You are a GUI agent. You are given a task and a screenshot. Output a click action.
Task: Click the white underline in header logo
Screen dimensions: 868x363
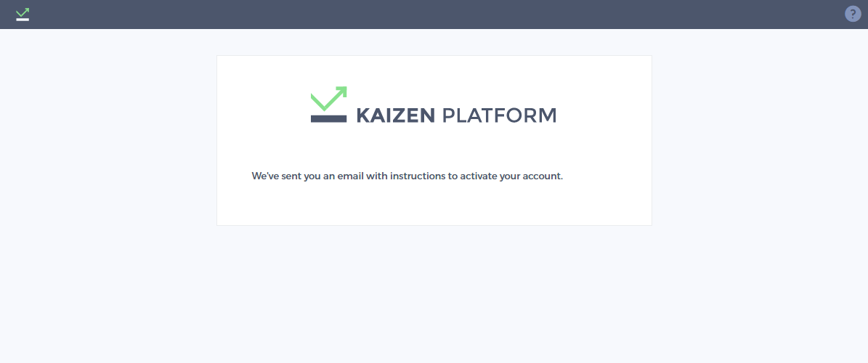(23, 20)
